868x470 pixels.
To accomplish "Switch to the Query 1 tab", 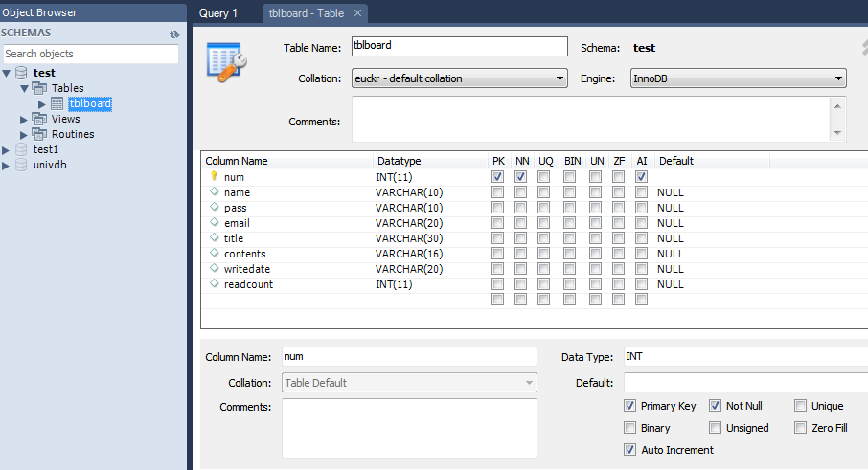I will 218,13.
